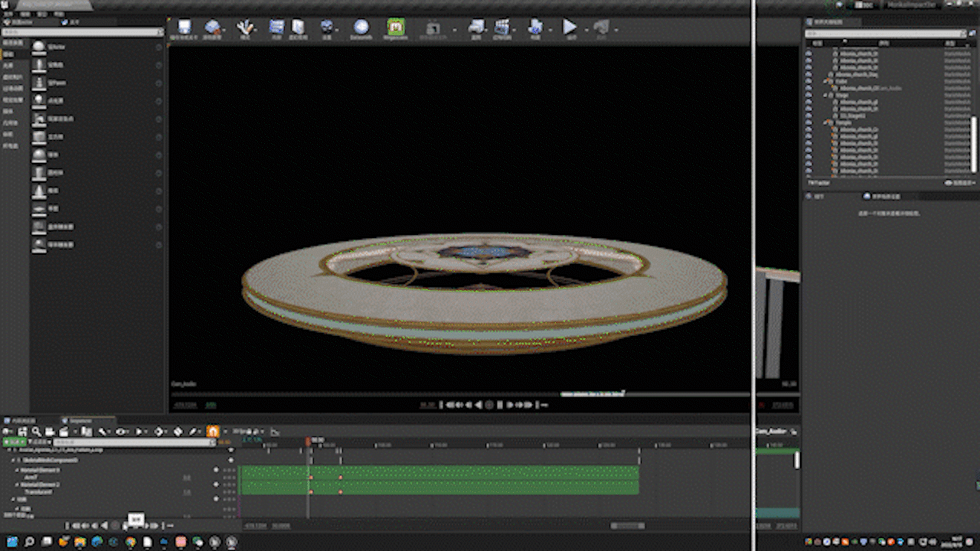
Task: Focus the Sequencer track search field
Action: point(134,442)
